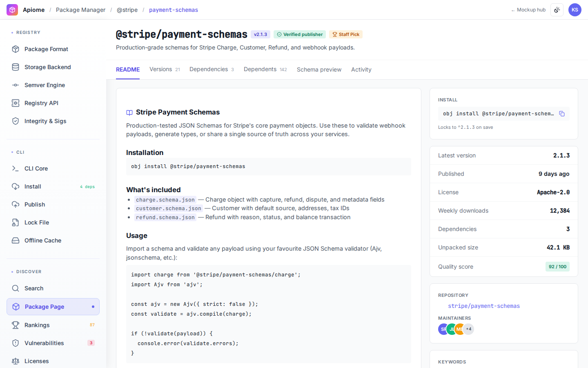Viewport: 588px width, 368px height.
Task: Open Package Format in sidebar
Action: pyautogui.click(x=53, y=49)
